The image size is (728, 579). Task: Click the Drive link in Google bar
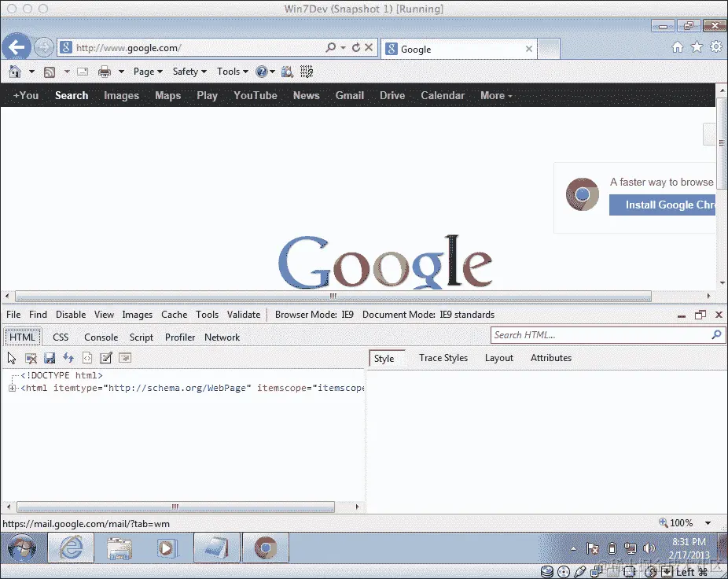click(392, 95)
